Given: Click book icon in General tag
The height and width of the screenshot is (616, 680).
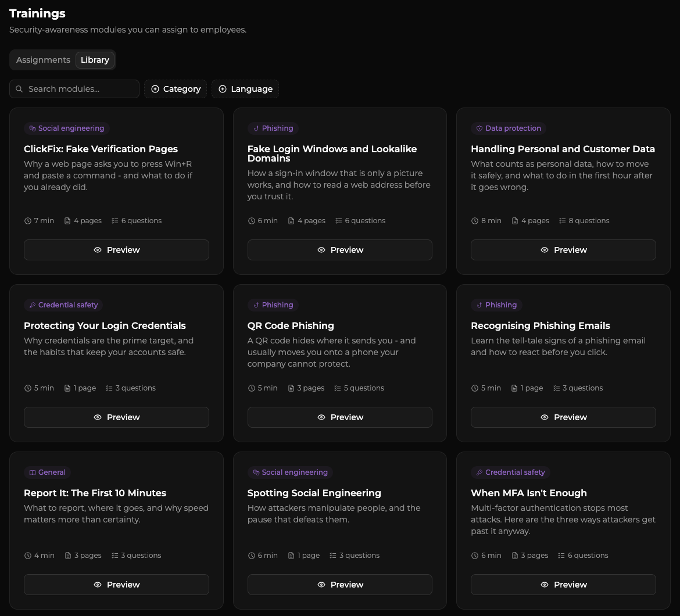Looking at the screenshot, I should click(32, 472).
